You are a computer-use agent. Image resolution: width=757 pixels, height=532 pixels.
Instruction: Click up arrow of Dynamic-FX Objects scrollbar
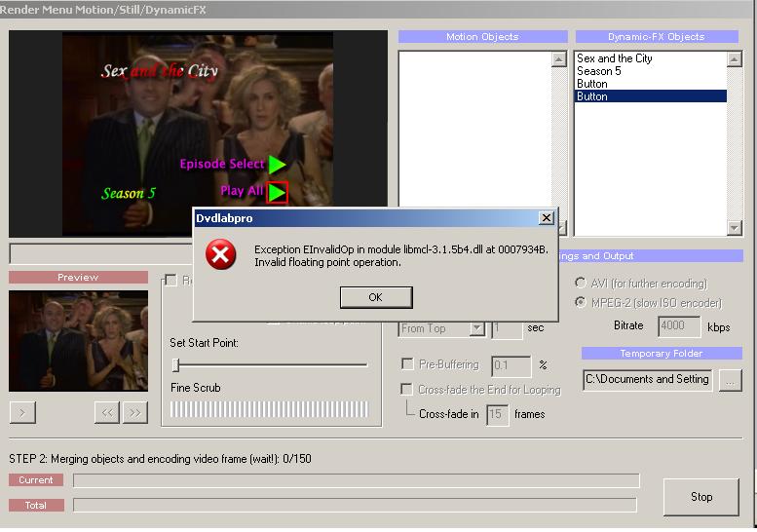pos(735,59)
